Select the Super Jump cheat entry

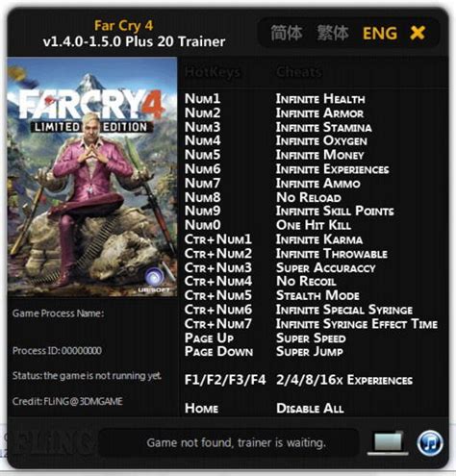pyautogui.click(x=310, y=352)
